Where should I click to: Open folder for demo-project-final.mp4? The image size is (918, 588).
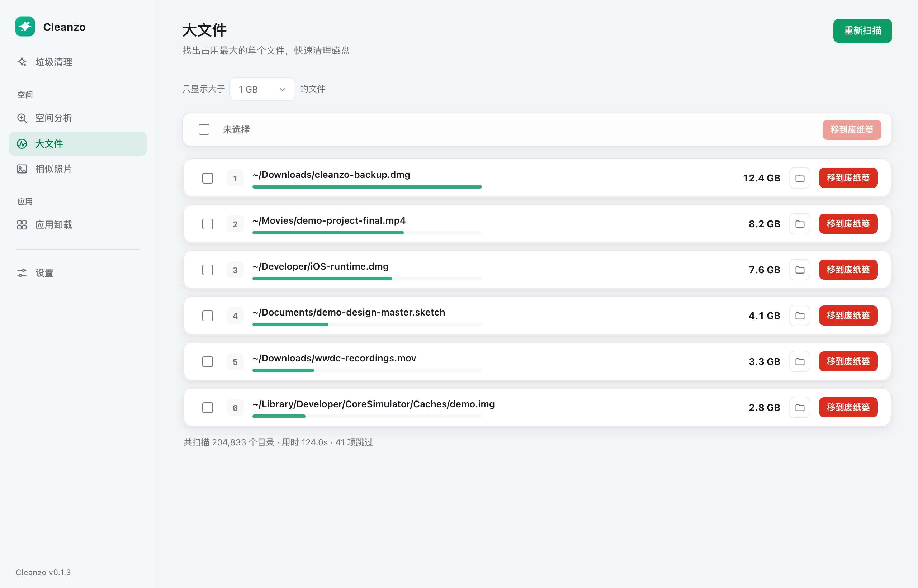coord(800,224)
